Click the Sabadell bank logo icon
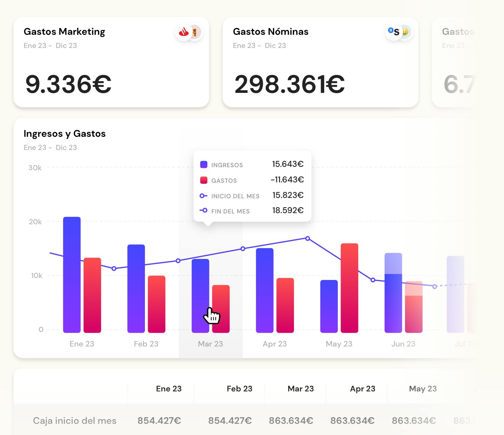The width and height of the screenshot is (504, 435). coord(394,32)
